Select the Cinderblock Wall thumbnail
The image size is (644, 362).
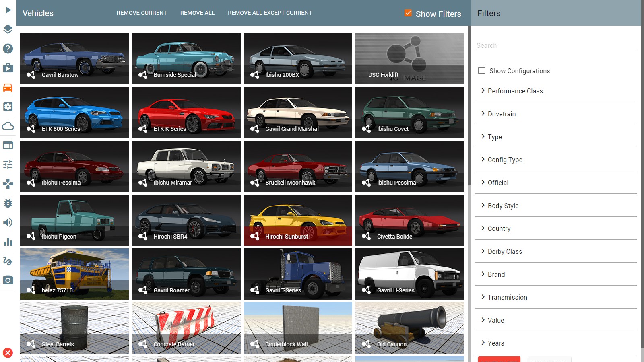click(298, 328)
